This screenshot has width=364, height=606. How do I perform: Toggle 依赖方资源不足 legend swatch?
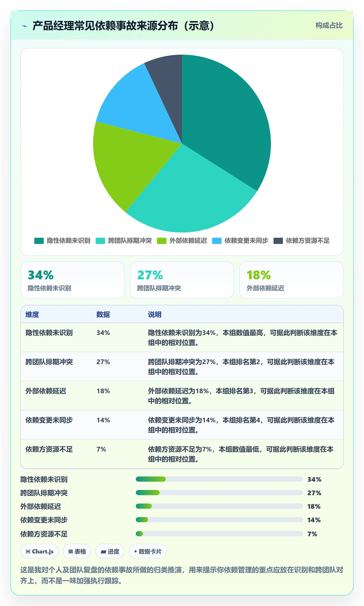[x=278, y=241]
